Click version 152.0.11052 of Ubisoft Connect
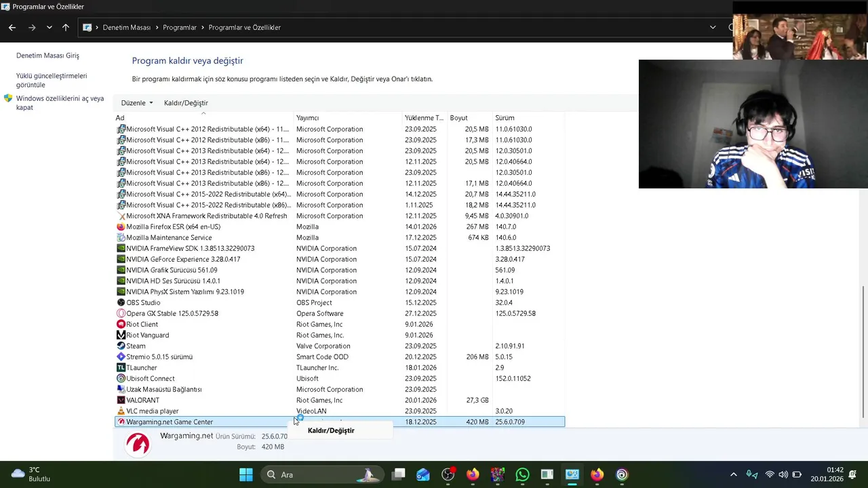The width and height of the screenshot is (868, 488). (513, 378)
